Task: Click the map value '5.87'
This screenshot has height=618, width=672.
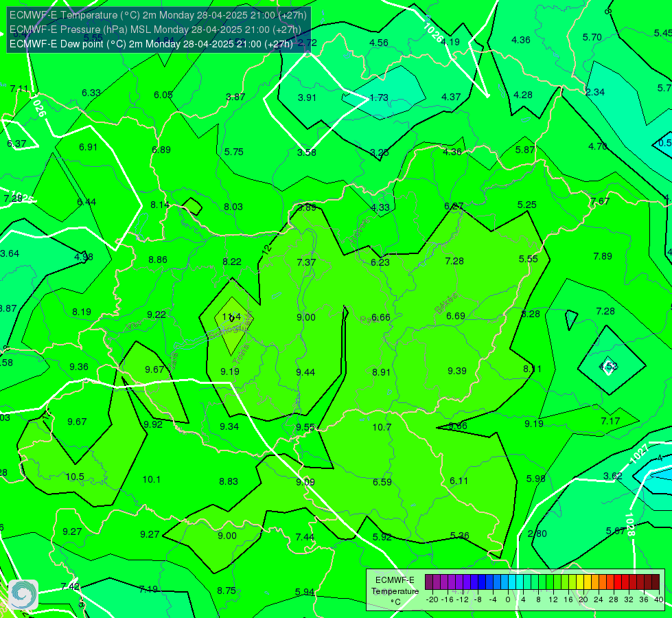Action: [x=525, y=150]
